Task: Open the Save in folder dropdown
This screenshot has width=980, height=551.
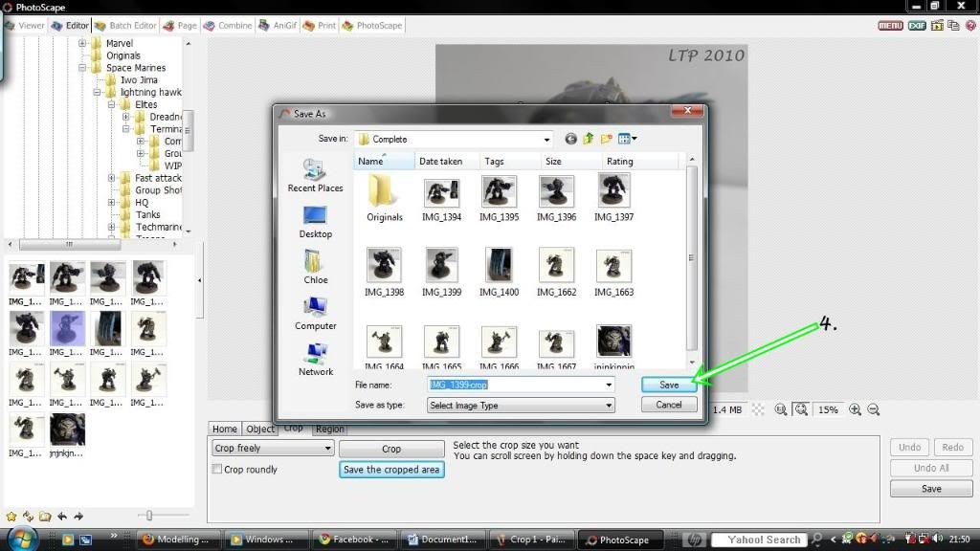Action: 546,140
